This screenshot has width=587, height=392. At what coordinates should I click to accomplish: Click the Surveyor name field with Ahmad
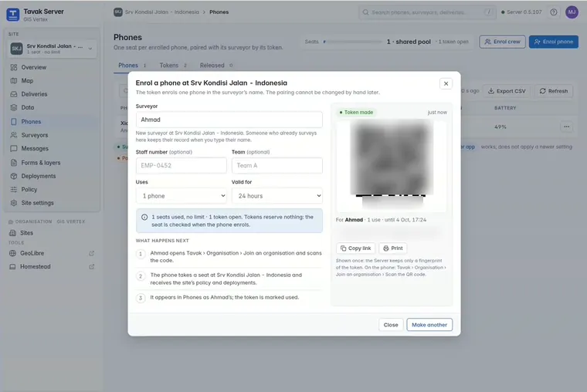tap(229, 120)
